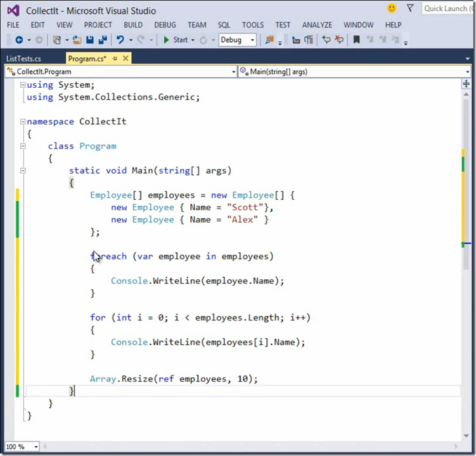
Task: Click the Refresh/Restart circular arrow icon
Action: click(x=203, y=40)
